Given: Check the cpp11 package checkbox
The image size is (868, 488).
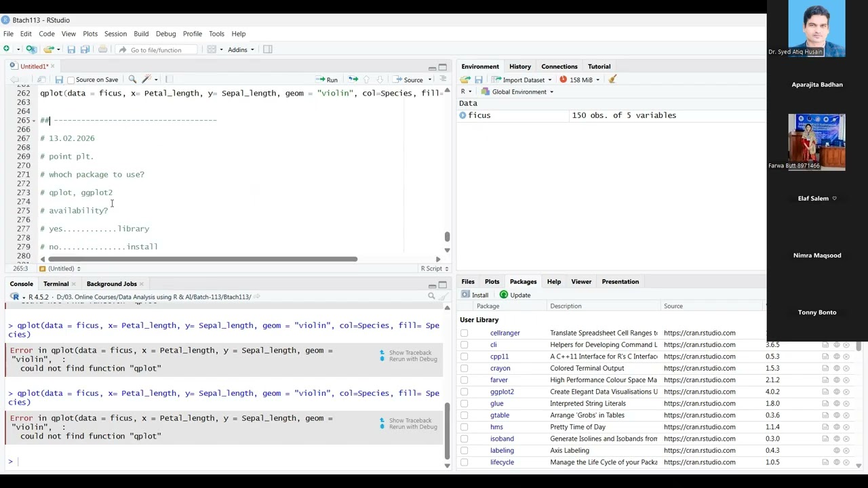Looking at the screenshot, I should coord(464,357).
